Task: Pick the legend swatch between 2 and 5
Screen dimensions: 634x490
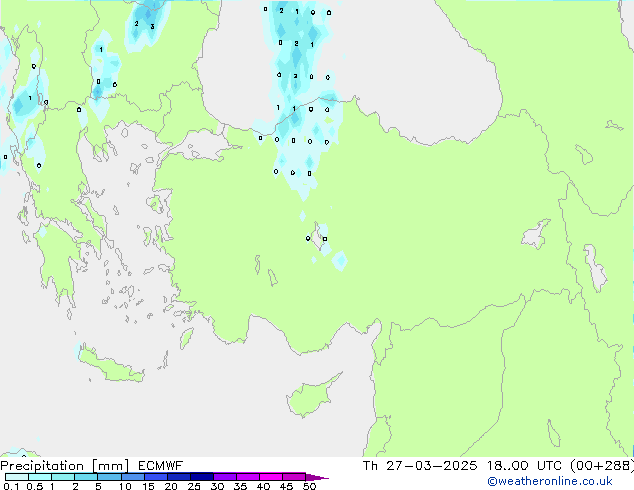Action: click(86, 477)
